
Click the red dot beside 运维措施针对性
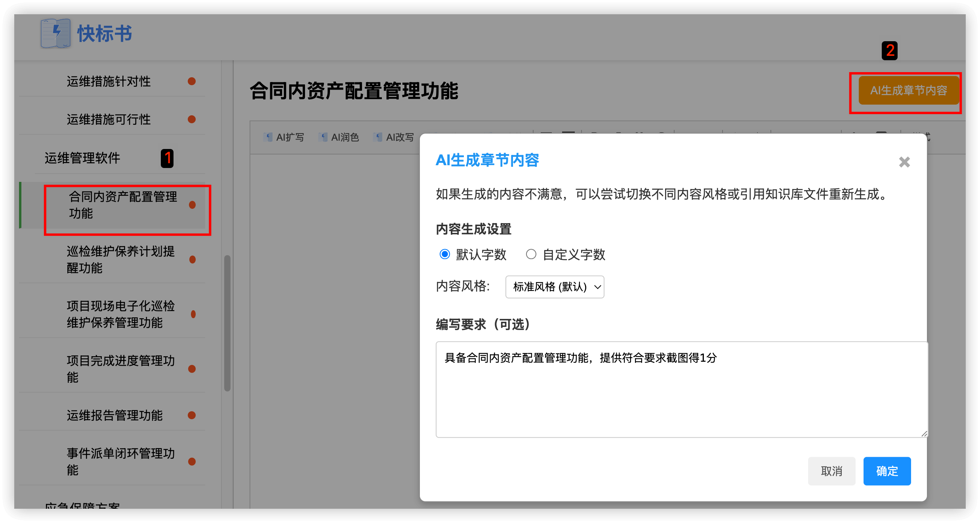pos(192,81)
